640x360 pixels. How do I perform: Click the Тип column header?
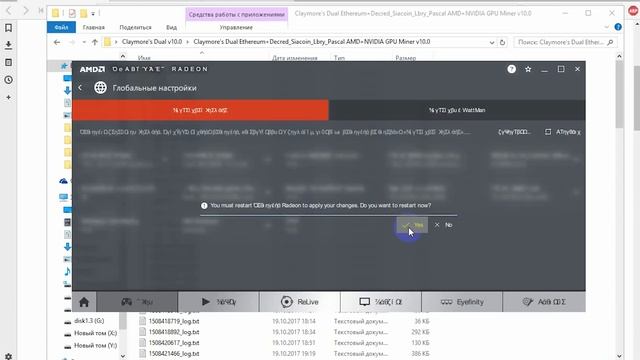point(339,58)
